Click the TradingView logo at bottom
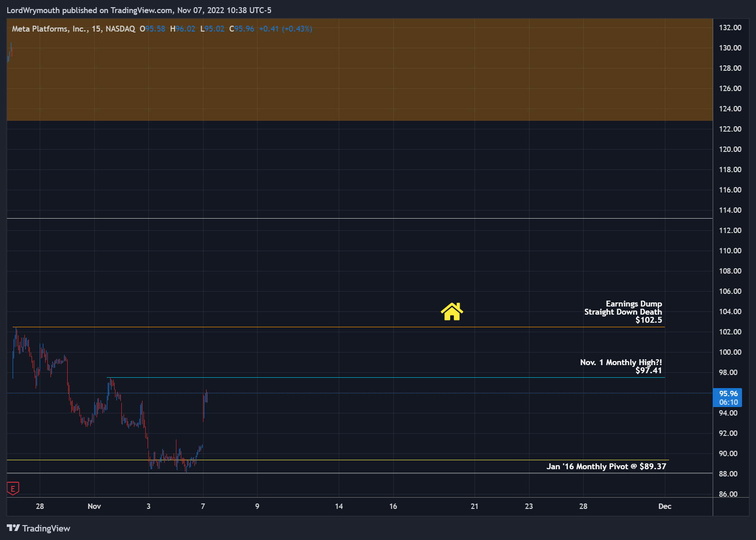 (x=39, y=528)
